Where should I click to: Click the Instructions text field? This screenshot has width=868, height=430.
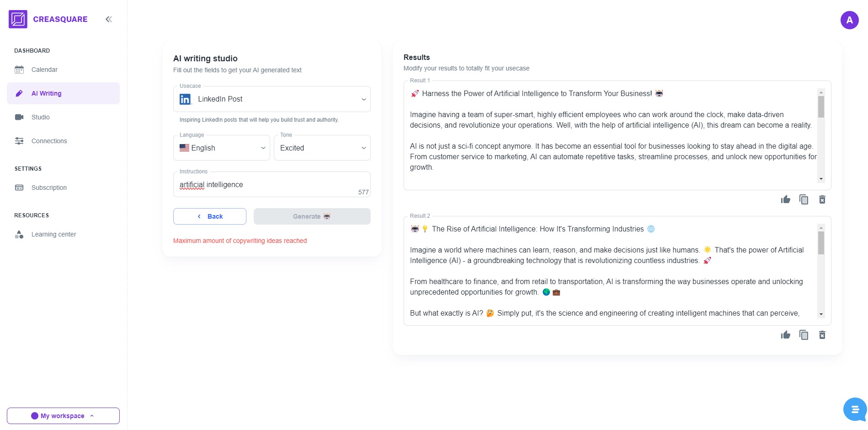(272, 184)
